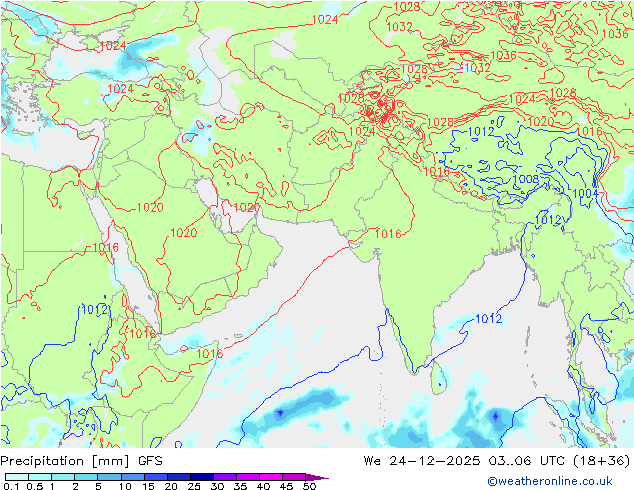Click the weatheronline.co.uk copyright link

(x=550, y=481)
